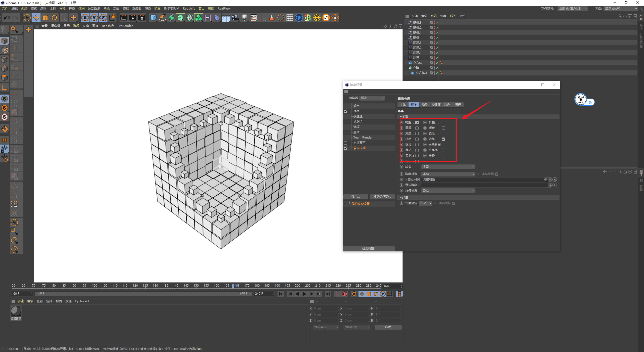Enable the 折叠 line type checkbox
The height and width of the screenshot is (352, 644).
pos(443,122)
